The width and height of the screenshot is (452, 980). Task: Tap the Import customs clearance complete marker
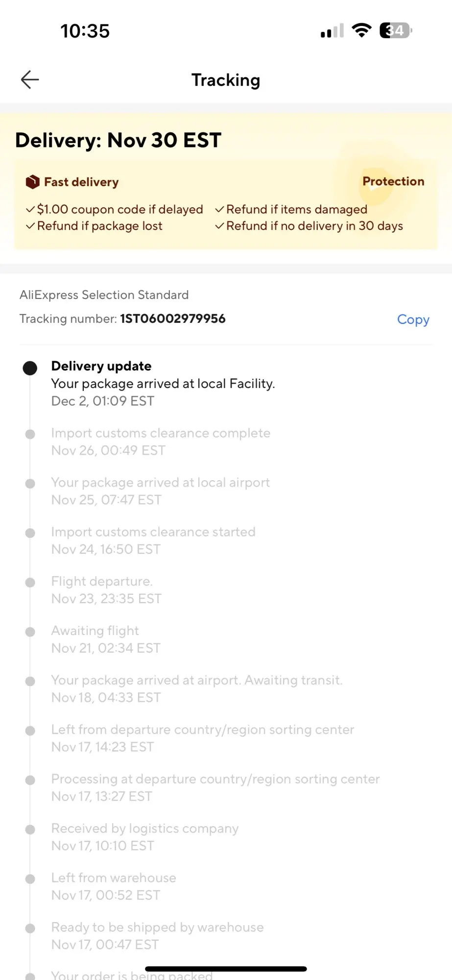tap(30, 434)
